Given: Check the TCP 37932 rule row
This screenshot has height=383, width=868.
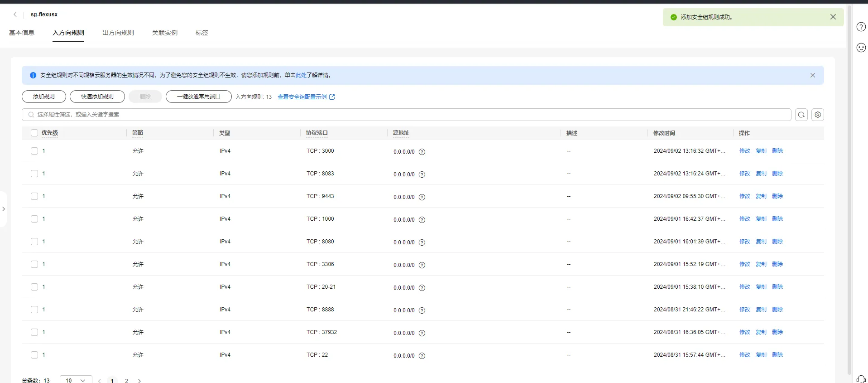Looking at the screenshot, I should pos(34,332).
